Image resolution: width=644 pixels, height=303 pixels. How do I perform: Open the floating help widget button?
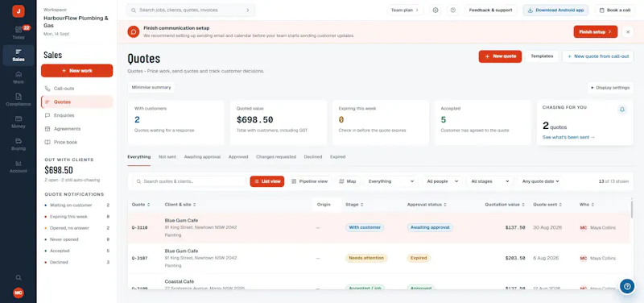tap(627, 286)
